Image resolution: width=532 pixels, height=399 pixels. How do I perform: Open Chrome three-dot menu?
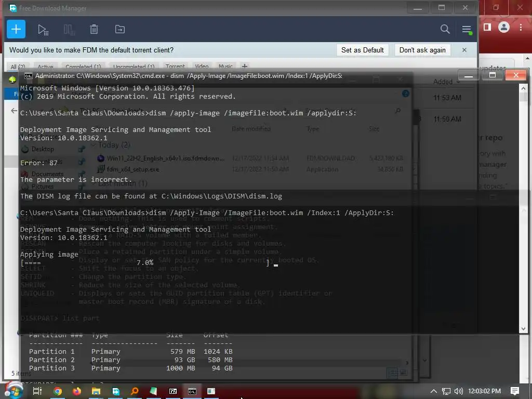(x=521, y=27)
